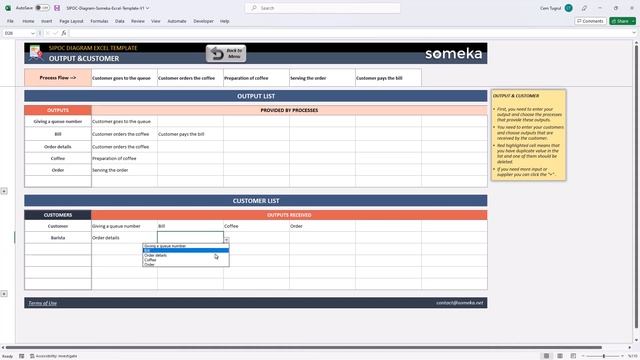Choose 'Order' from dropdown list
This screenshot has width=640, height=360.
[x=186, y=264]
